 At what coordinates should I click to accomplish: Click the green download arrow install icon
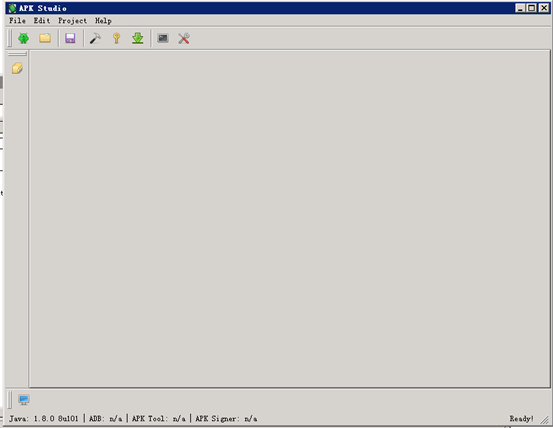(x=138, y=38)
